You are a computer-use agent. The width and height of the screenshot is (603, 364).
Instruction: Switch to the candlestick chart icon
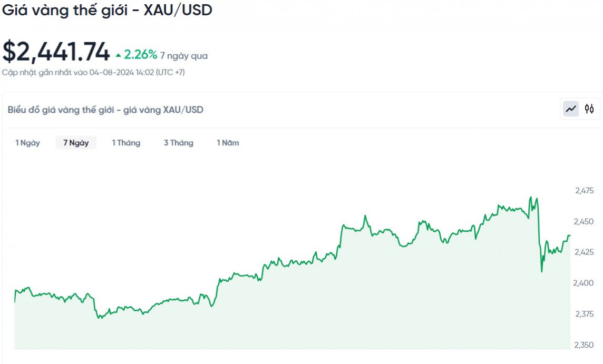pos(589,109)
